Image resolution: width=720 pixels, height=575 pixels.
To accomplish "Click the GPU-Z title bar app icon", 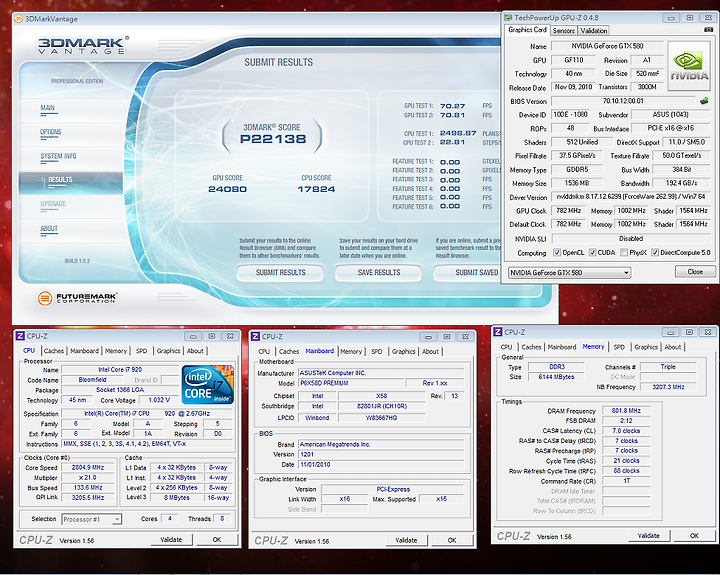I will (x=508, y=18).
